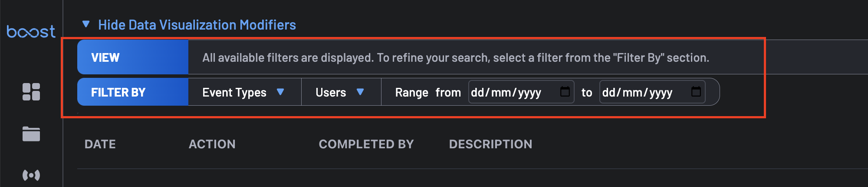Click the Users dropdown arrow
Viewport: 868px width, 187px height.
pos(360,92)
